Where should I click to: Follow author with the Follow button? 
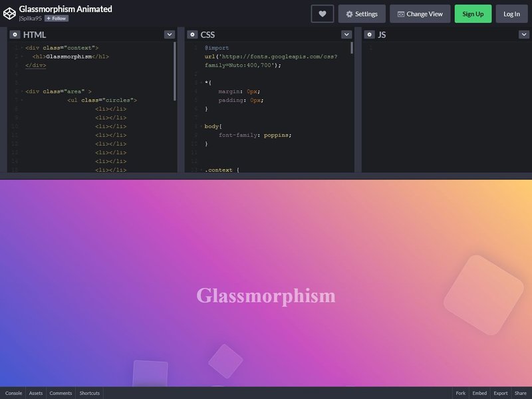click(x=57, y=19)
